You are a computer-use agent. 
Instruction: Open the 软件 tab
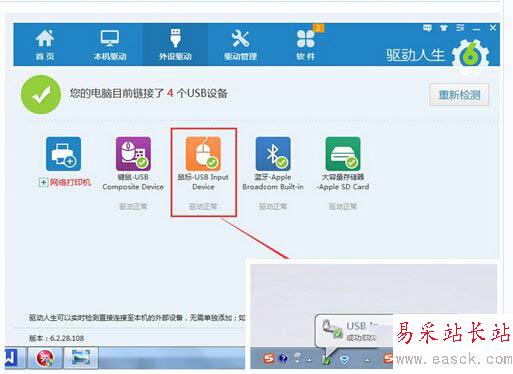(x=306, y=45)
